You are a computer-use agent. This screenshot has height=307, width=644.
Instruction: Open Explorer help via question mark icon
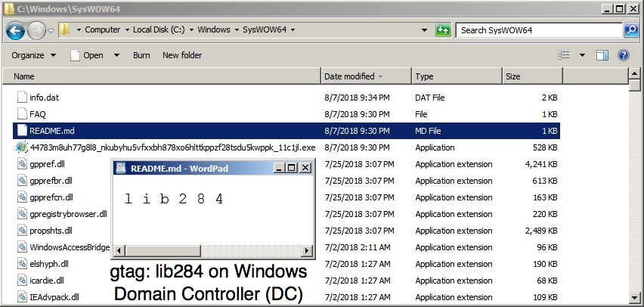[623, 55]
